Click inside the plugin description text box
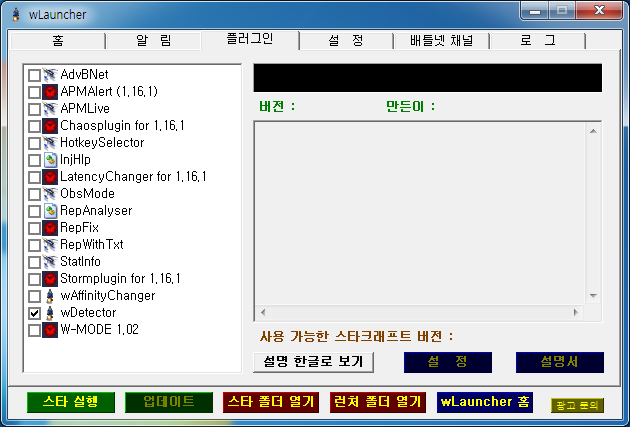Image resolution: width=630 pixels, height=427 pixels. coord(420,213)
